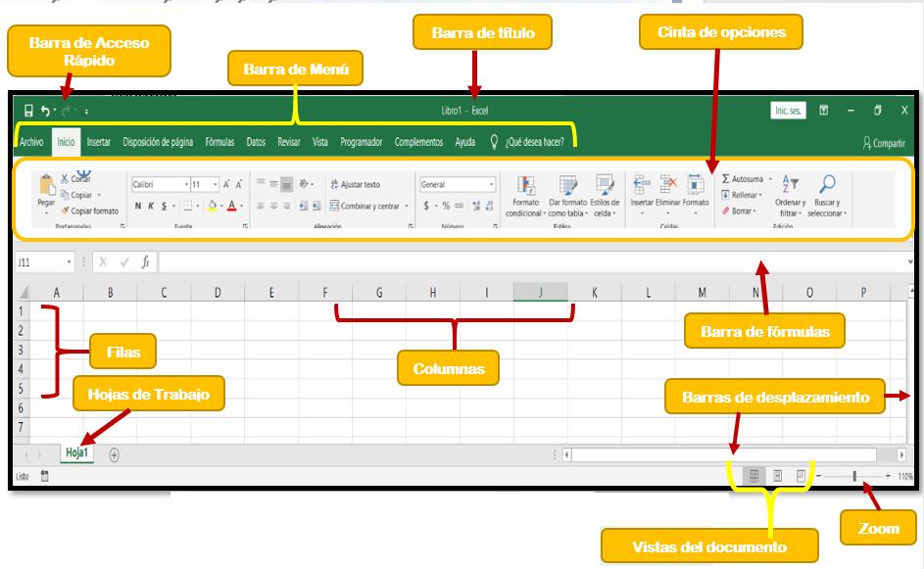This screenshot has height=569, width=924.
Task: Click the percent style icon
Action: (x=446, y=206)
